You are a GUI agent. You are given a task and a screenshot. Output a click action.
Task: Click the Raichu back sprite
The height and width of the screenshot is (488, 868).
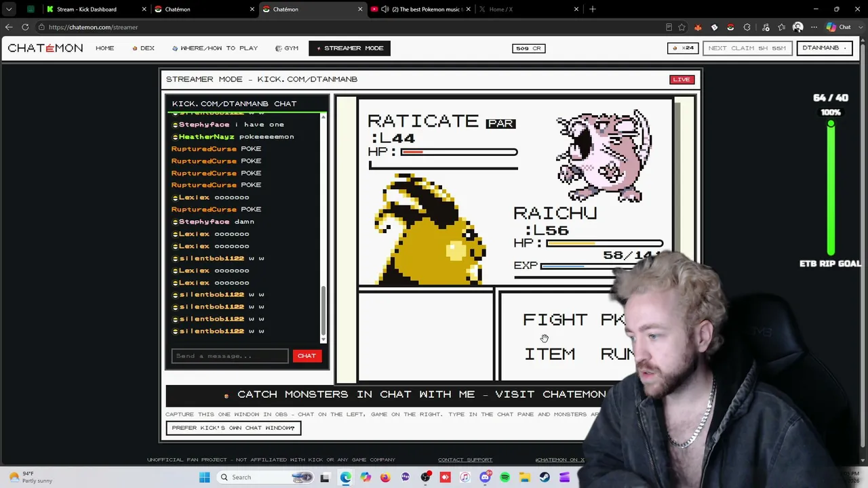point(430,229)
